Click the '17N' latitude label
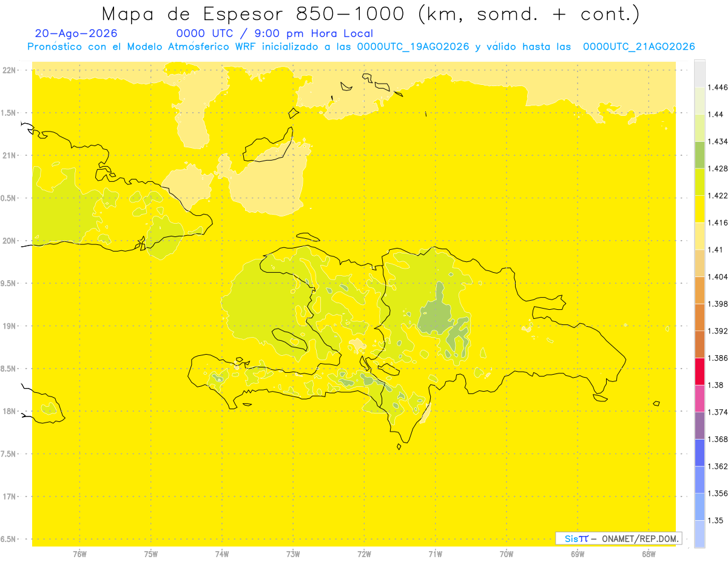Screen dimensions: 728x562 point(10,497)
